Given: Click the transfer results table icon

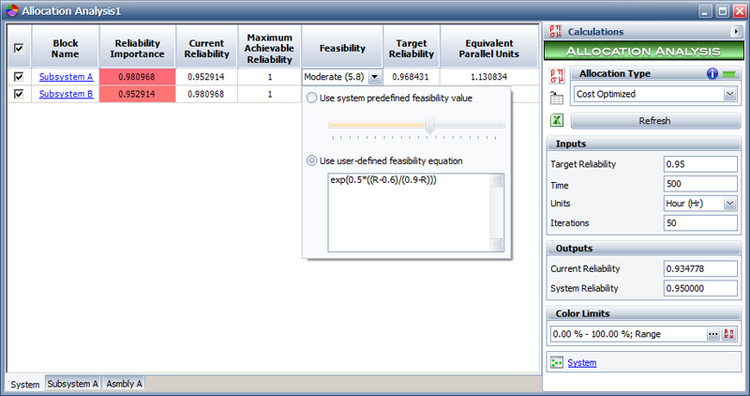Looking at the screenshot, I should coord(556,98).
